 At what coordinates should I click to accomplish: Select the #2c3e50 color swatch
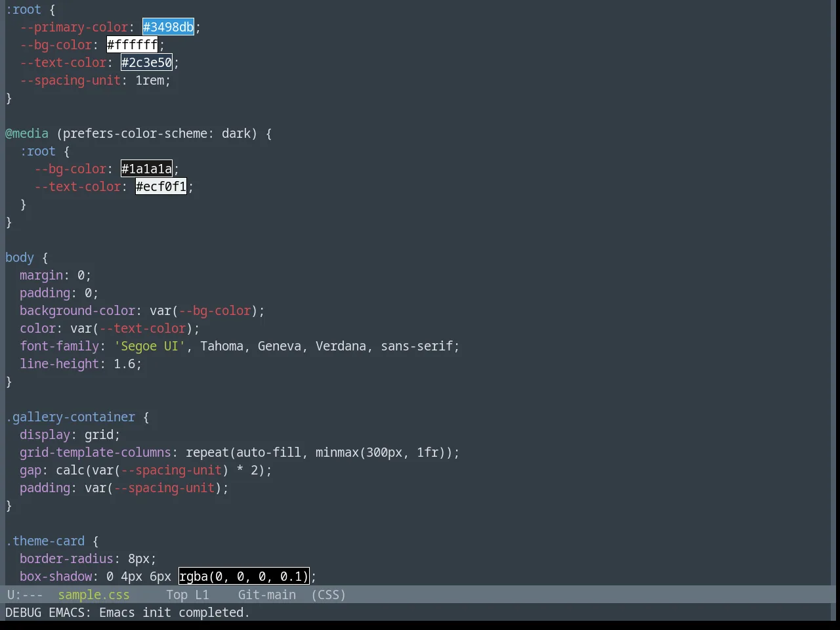(x=146, y=62)
